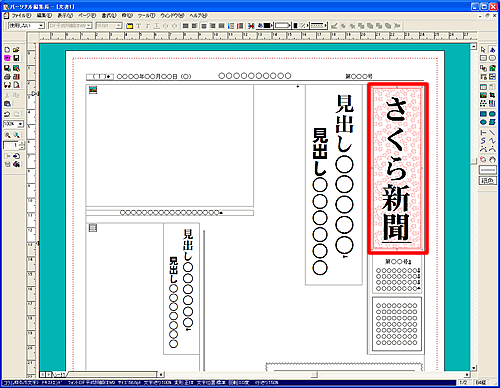
Task: Toggle bold T on the format toolbar
Action: tap(139, 26)
